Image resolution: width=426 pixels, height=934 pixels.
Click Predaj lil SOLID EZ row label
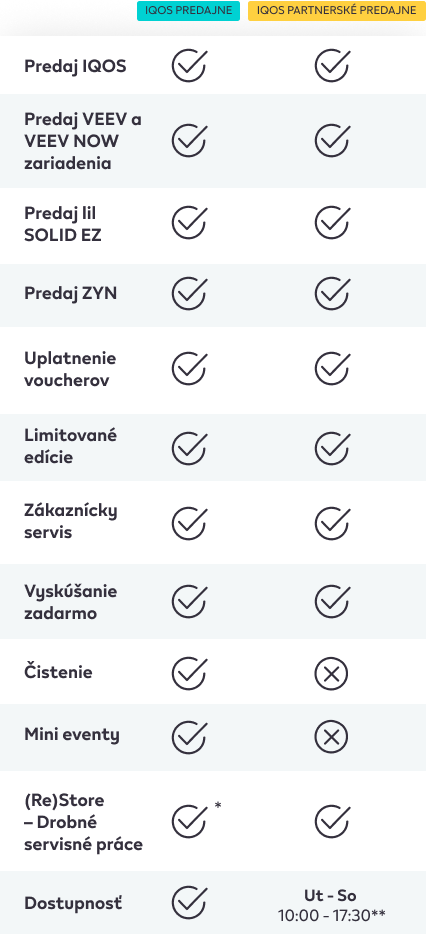pos(63,224)
